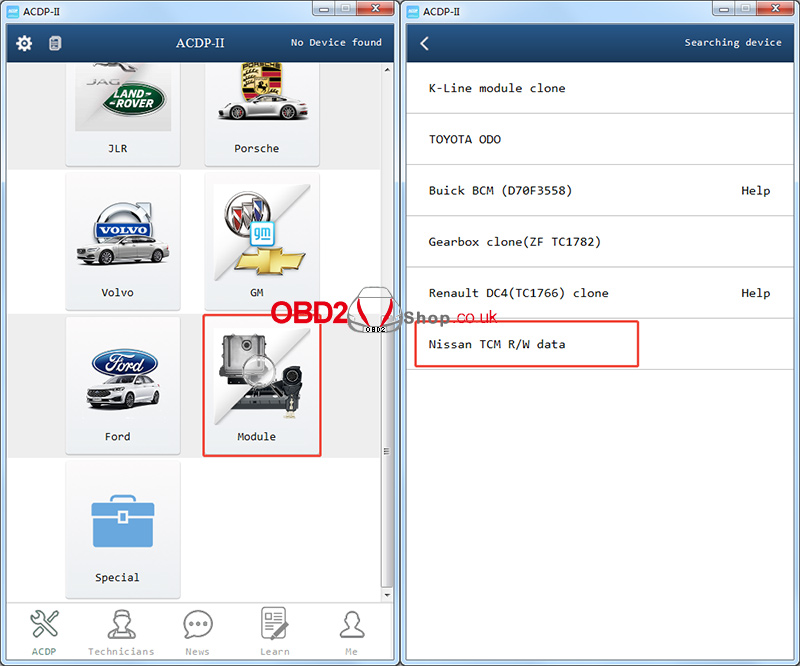
Task: Select Gearbox clone(ZF TC1782) entry
Action: 599,241
